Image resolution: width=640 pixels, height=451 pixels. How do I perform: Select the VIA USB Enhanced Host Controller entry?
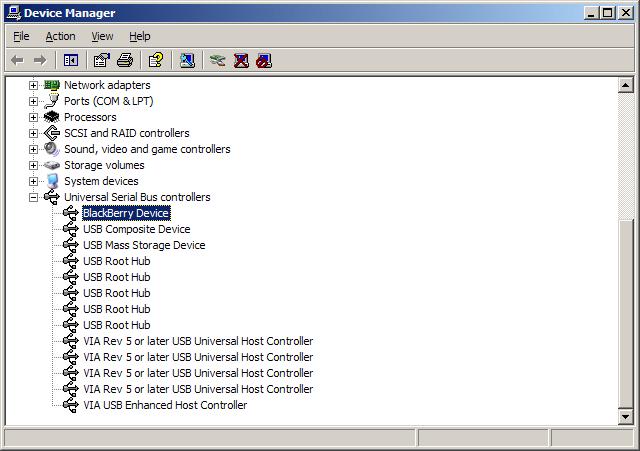coord(165,405)
